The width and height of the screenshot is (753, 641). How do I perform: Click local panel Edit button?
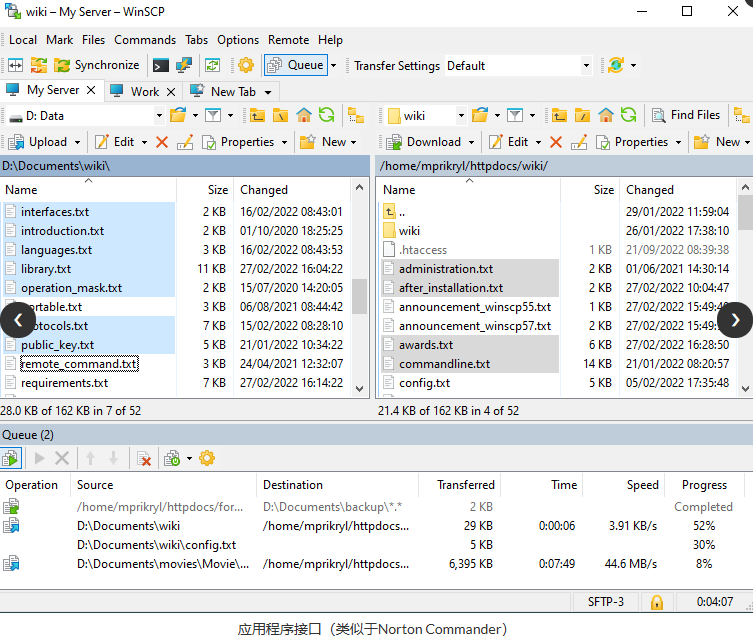[x=115, y=142]
